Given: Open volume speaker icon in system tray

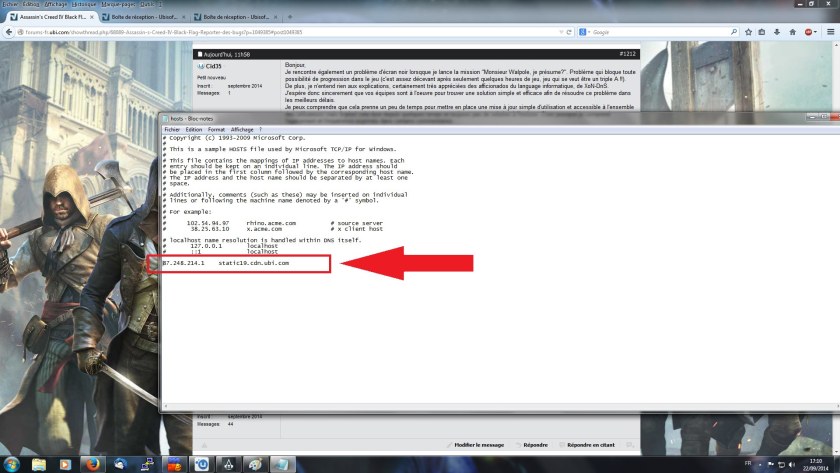Looking at the screenshot, I should [792, 464].
